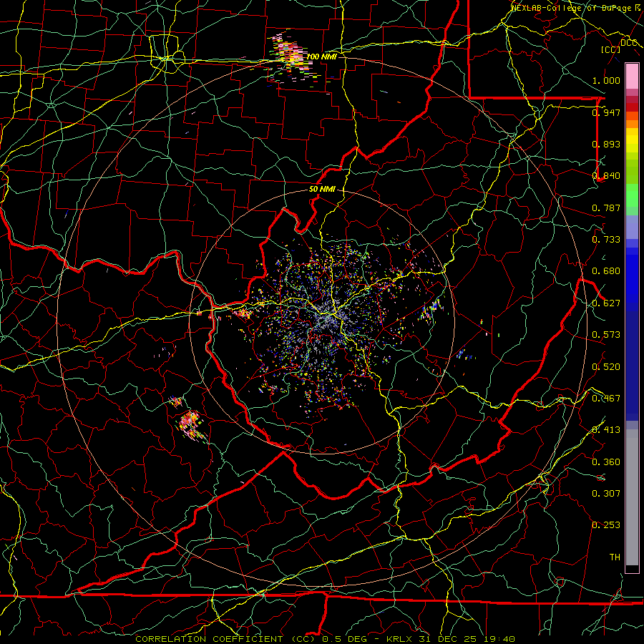Viewport: 644px width, 644px height.
Task: Pick the pink segment of the color bar
Action: coord(632,76)
